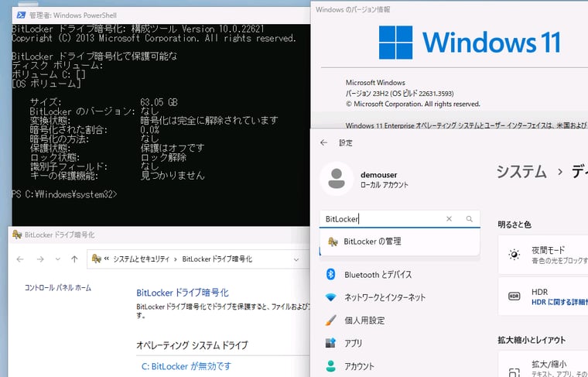Click the network Wi-Fi icon in sidebar
This screenshot has height=377, width=588.
tap(331, 297)
